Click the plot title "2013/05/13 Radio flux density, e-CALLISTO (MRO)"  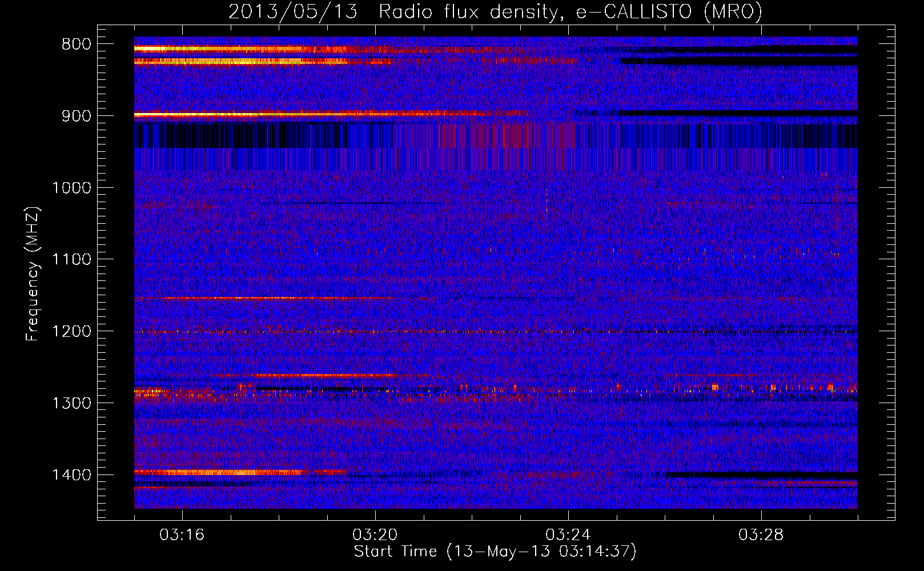495,12
